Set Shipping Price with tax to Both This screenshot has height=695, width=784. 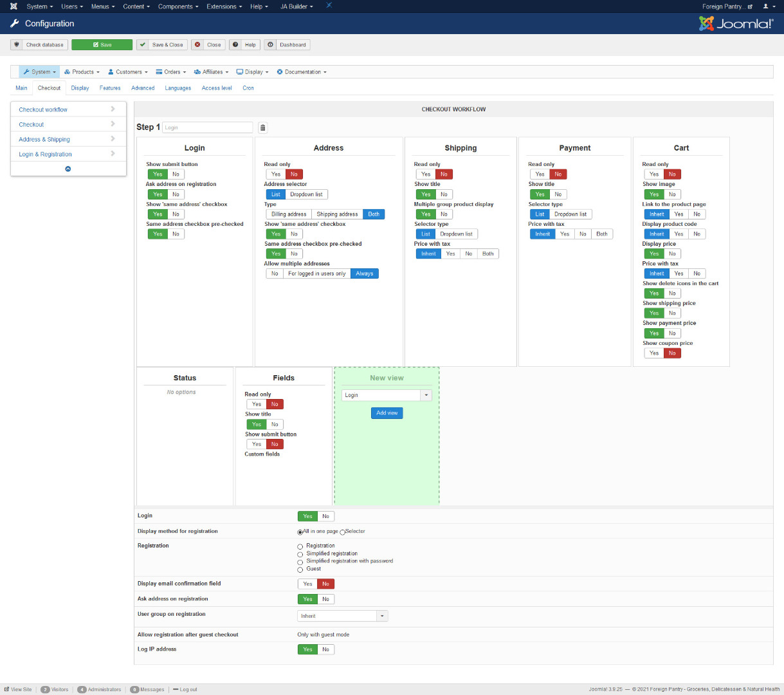pyautogui.click(x=488, y=254)
